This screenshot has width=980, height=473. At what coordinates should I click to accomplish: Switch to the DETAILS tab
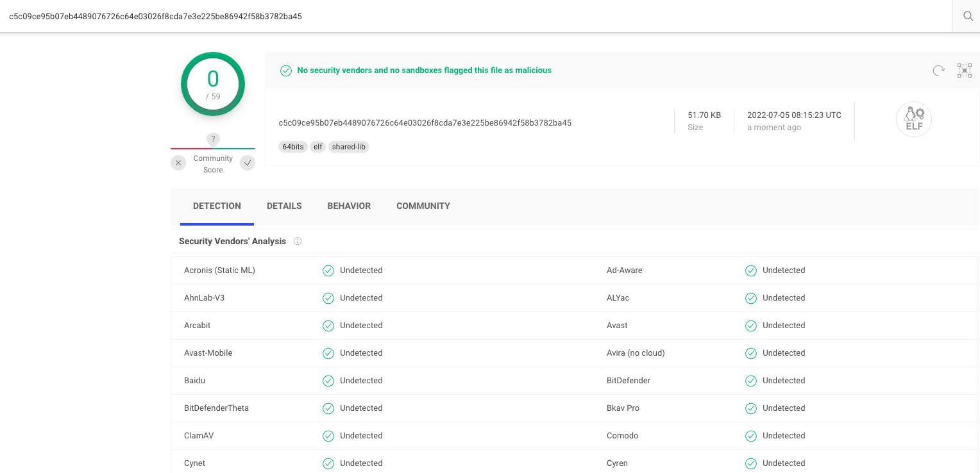coord(284,206)
